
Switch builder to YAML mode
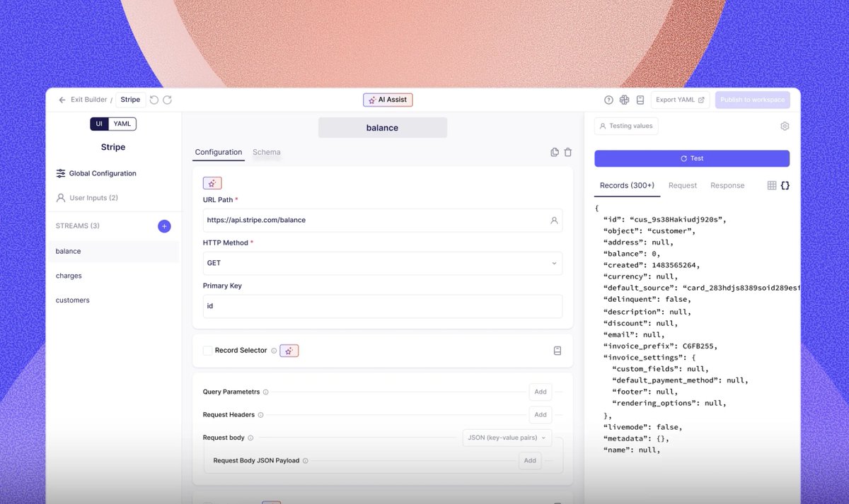tap(122, 124)
